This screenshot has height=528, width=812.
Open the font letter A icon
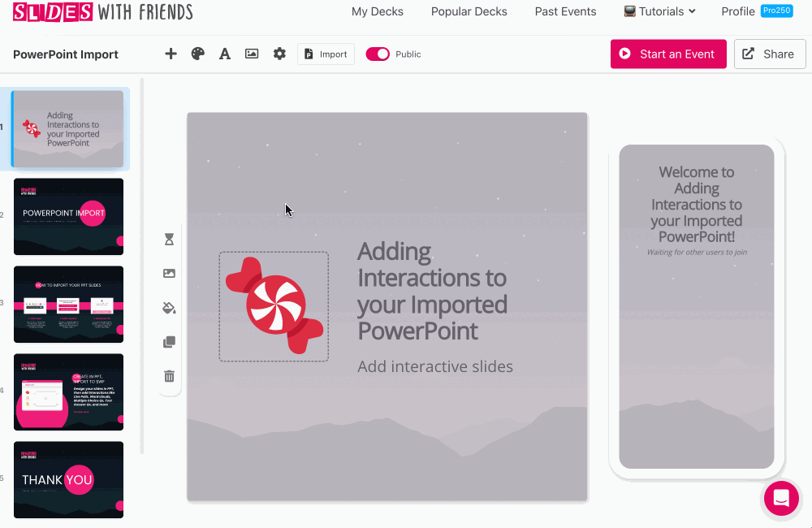pos(225,54)
